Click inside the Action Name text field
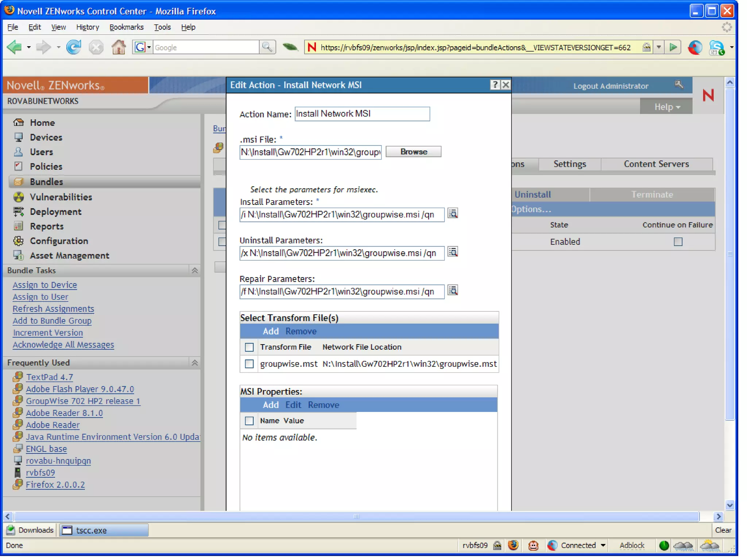The image size is (747, 560). point(362,114)
